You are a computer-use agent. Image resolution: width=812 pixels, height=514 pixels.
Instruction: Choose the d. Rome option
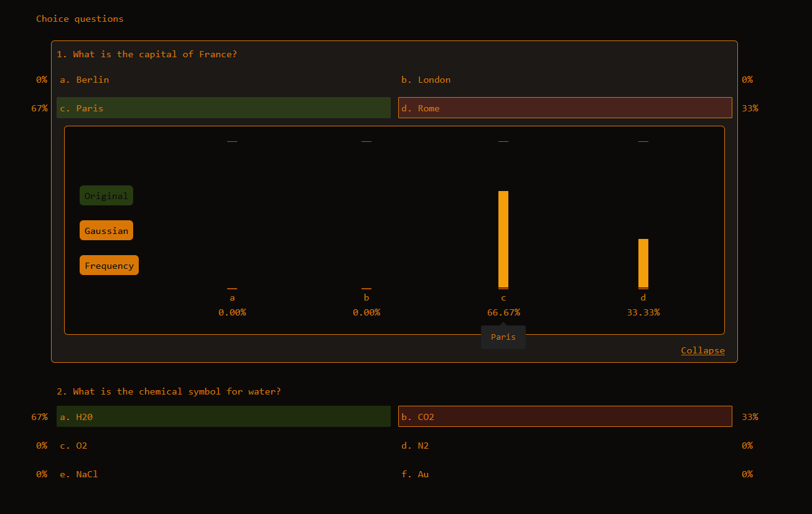tap(564, 108)
